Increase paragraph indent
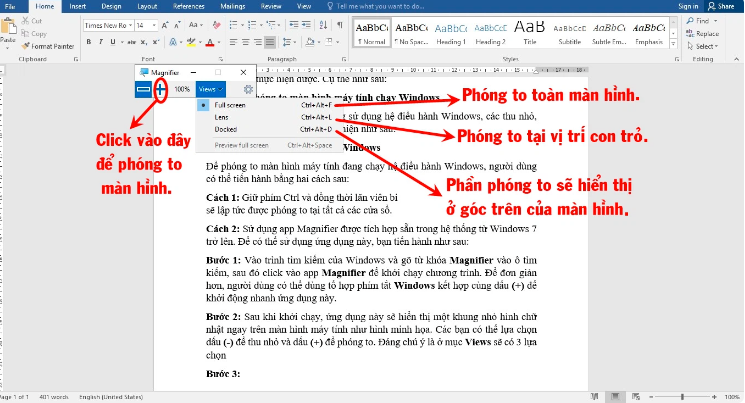 [306, 25]
